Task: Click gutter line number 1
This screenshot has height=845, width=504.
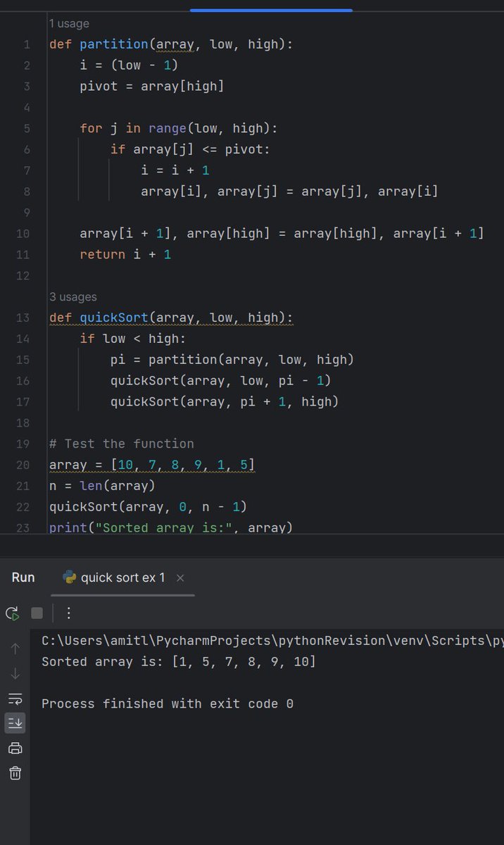Action: (x=27, y=44)
